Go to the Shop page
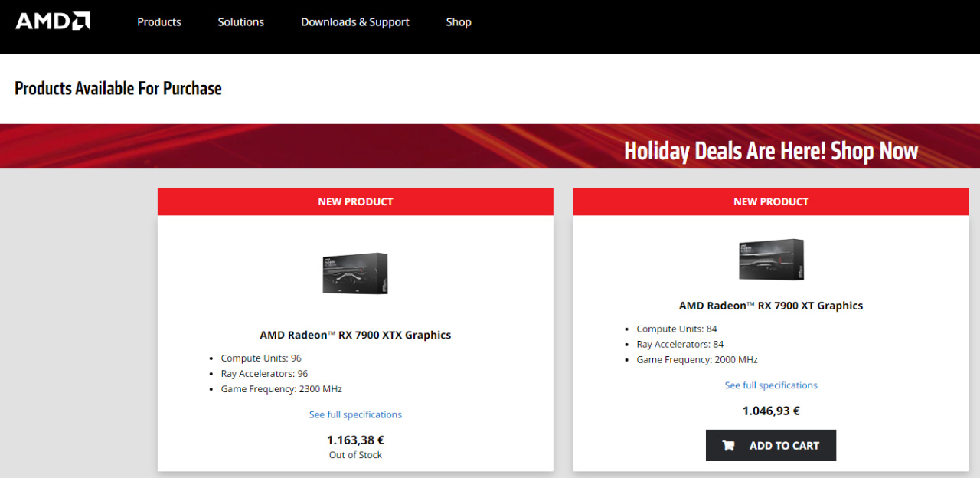The width and height of the screenshot is (980, 478). tap(459, 22)
